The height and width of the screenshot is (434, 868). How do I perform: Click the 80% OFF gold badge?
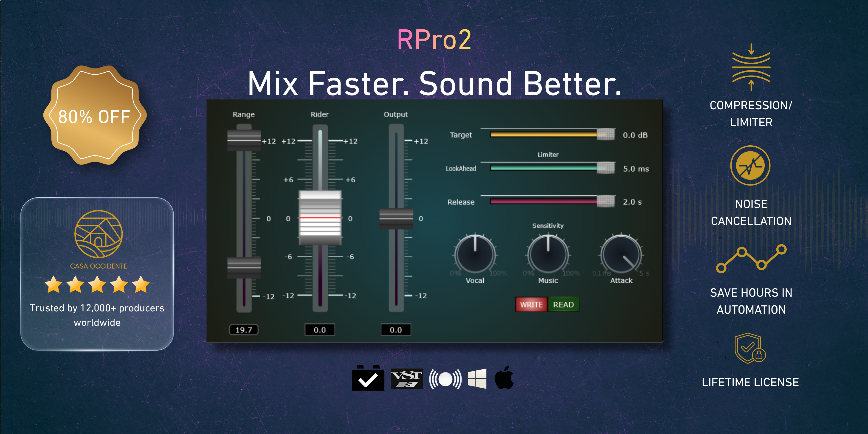[x=95, y=115]
